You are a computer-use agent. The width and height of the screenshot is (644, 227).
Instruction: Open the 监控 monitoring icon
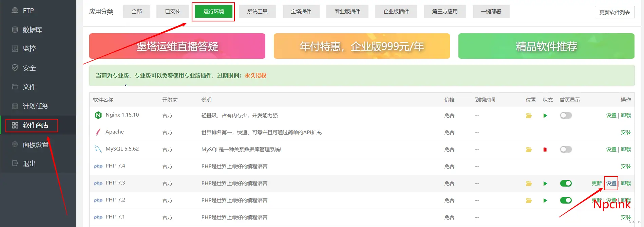click(x=15, y=49)
